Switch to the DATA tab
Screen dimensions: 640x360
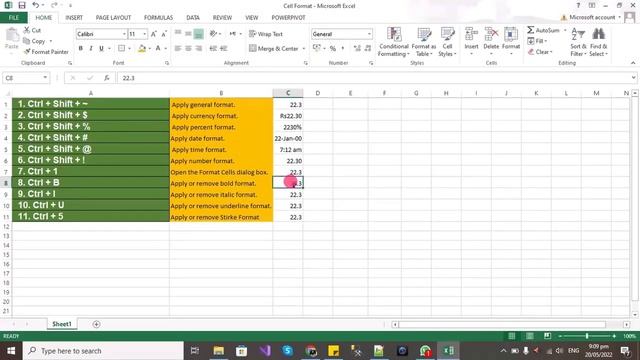(193, 18)
